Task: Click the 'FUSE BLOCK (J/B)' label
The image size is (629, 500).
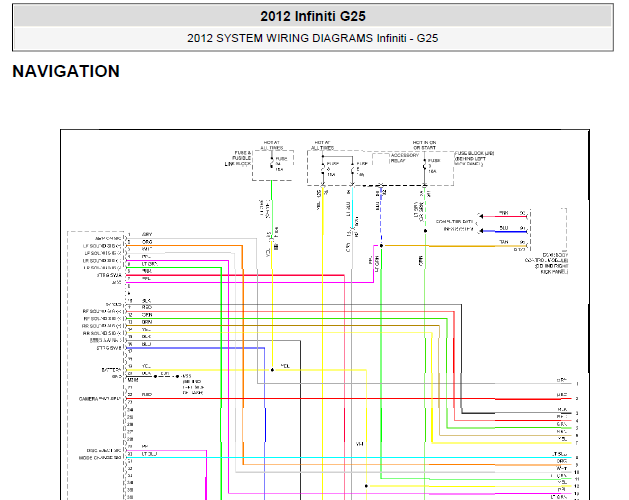Action: pyautogui.click(x=474, y=153)
